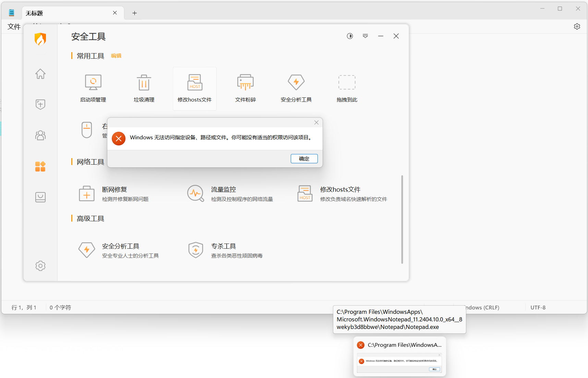This screenshot has width=588, height=378.
Task: Click the 网络工具 section heading
Action: [91, 162]
